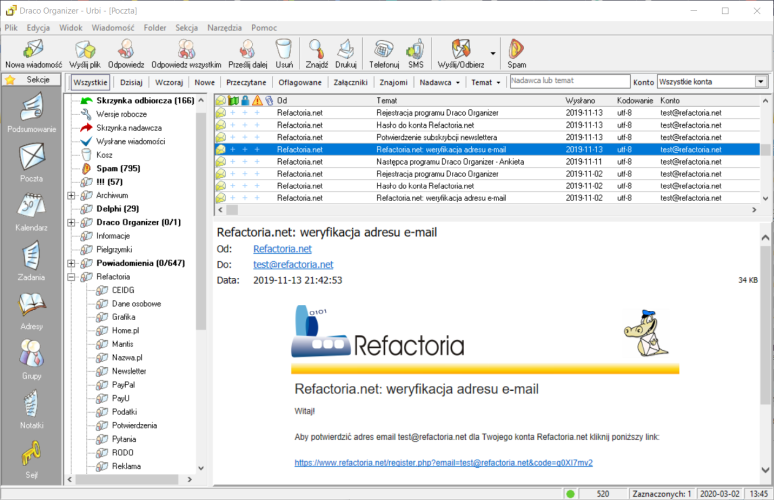Open Kalendarz section in sidebar
Image resolution: width=774 pixels, height=500 pixels.
(32, 212)
